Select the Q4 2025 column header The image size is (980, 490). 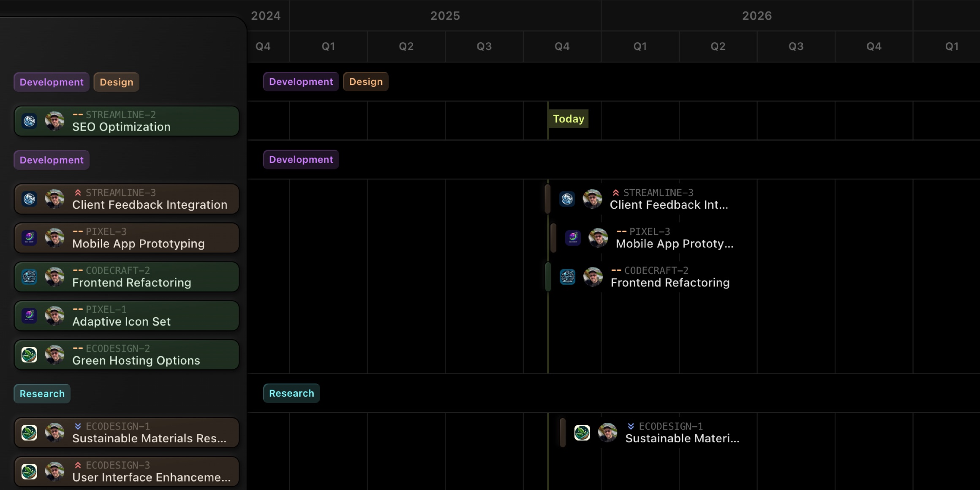562,46
